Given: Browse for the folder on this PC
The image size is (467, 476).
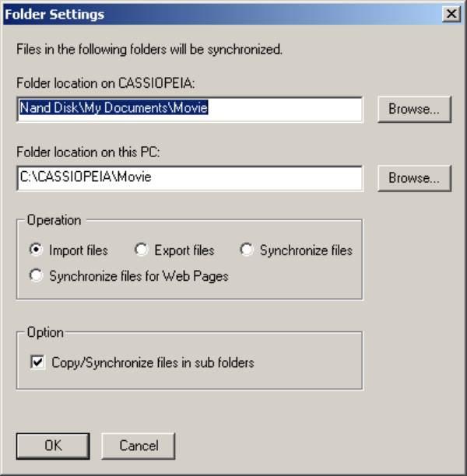Looking at the screenshot, I should point(414,177).
